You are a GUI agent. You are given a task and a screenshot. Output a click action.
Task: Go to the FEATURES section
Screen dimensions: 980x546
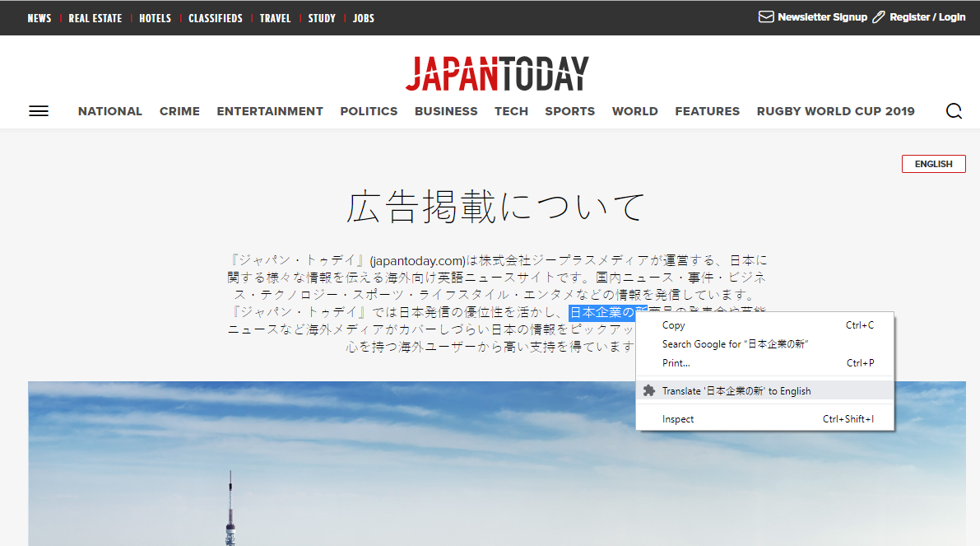(x=708, y=111)
